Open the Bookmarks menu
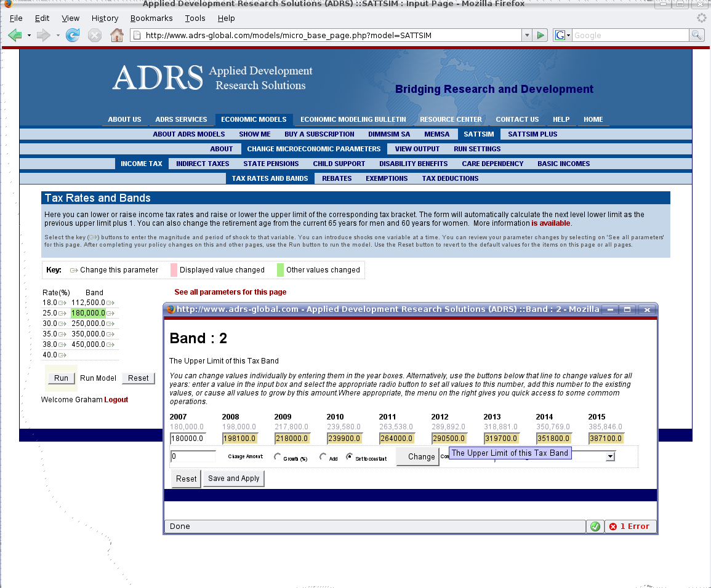711x588 pixels. tap(151, 18)
